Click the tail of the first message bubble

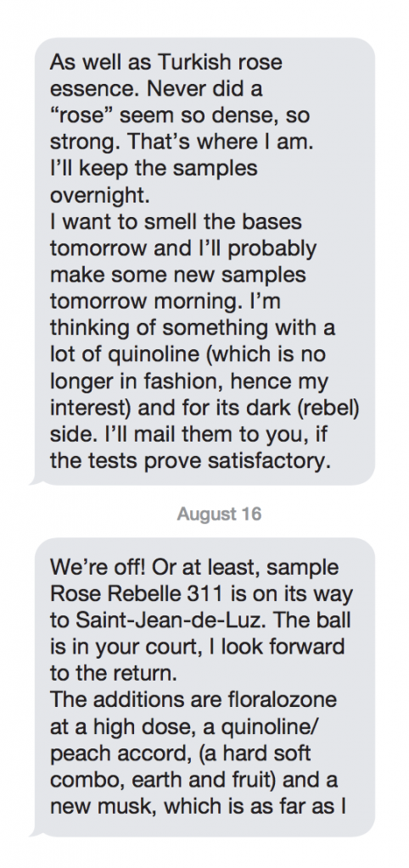tap(36, 481)
